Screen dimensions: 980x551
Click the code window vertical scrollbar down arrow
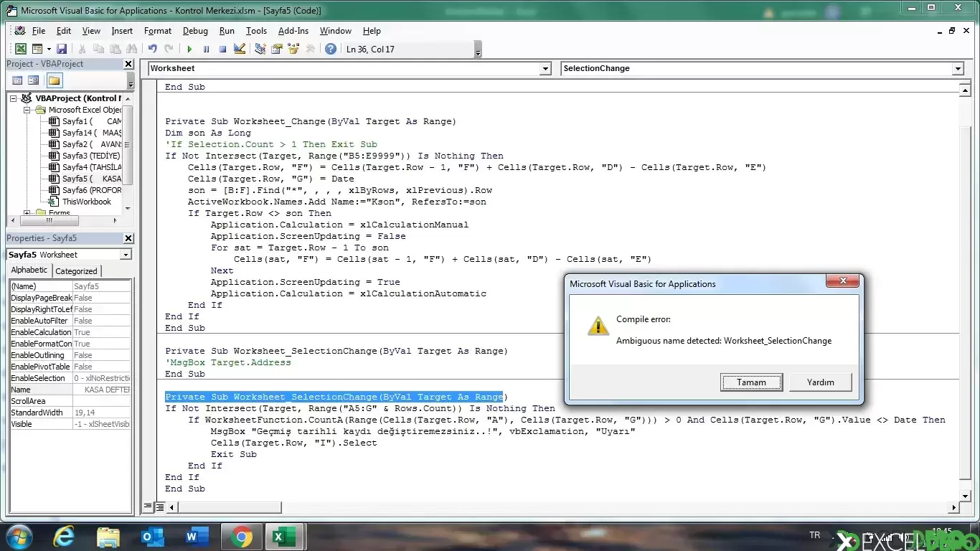[x=966, y=495]
